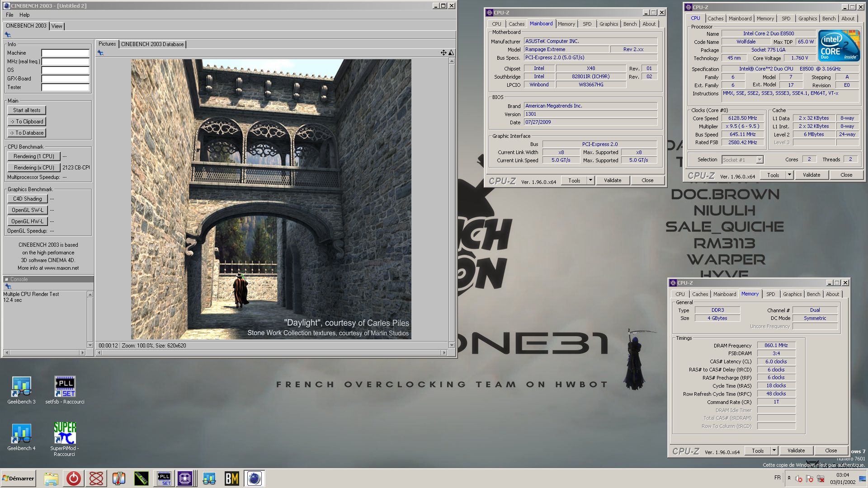Click the pin icon below the CINEBENCH 2003 tab
Viewport: 868px width, 488px height.
tap(8, 35)
